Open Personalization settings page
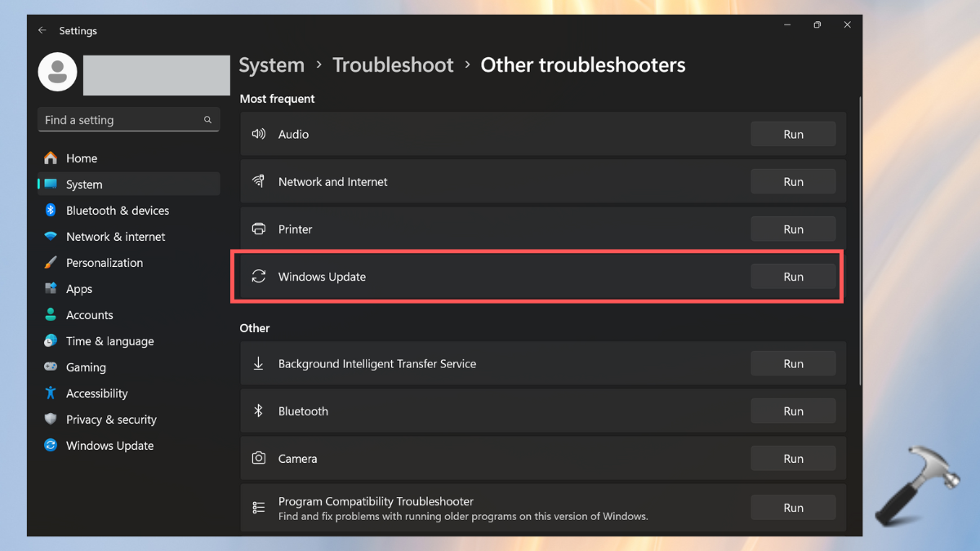Image resolution: width=980 pixels, height=551 pixels. [129, 263]
